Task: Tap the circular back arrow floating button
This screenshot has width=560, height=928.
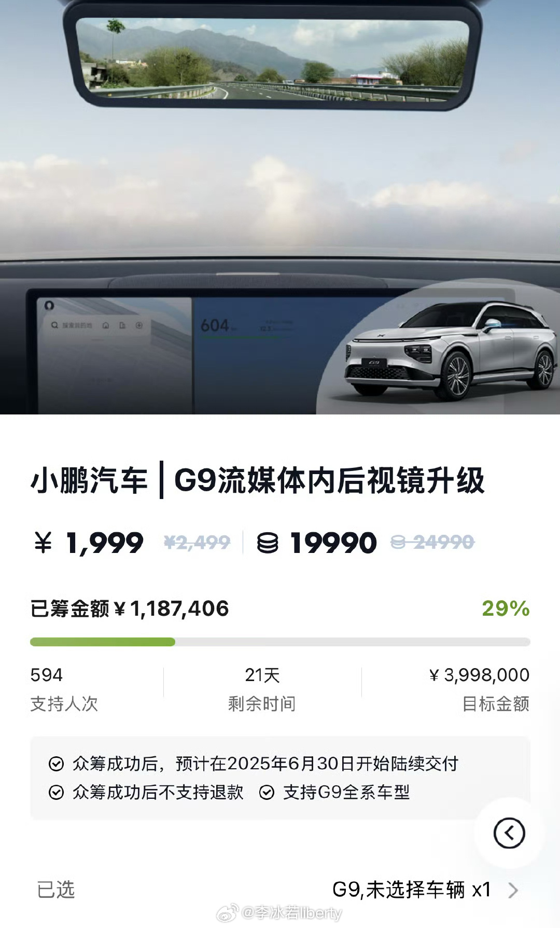Action: click(509, 833)
